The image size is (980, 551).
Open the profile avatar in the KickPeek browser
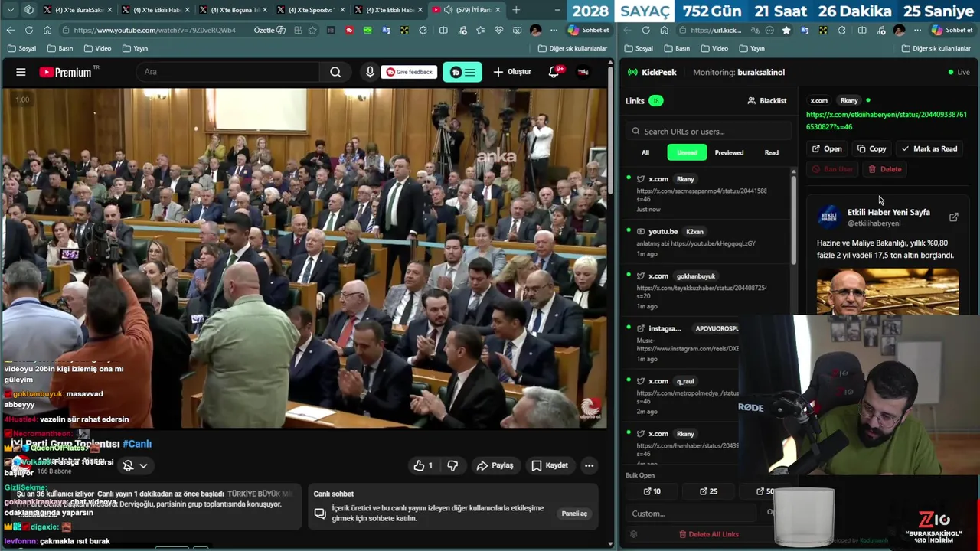pos(899,30)
